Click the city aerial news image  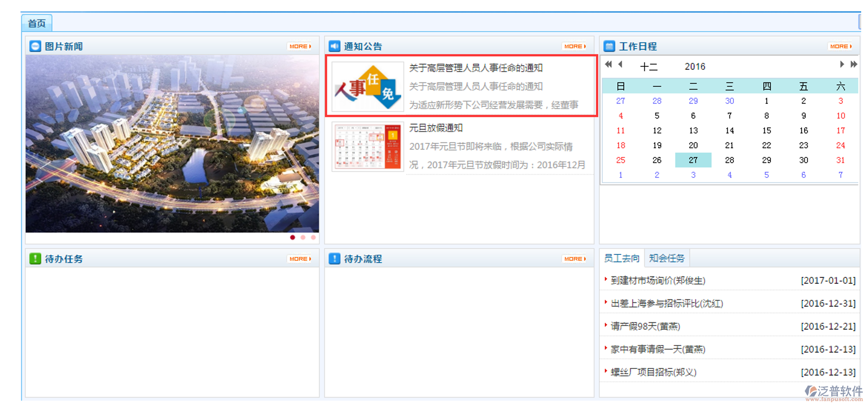point(172,144)
